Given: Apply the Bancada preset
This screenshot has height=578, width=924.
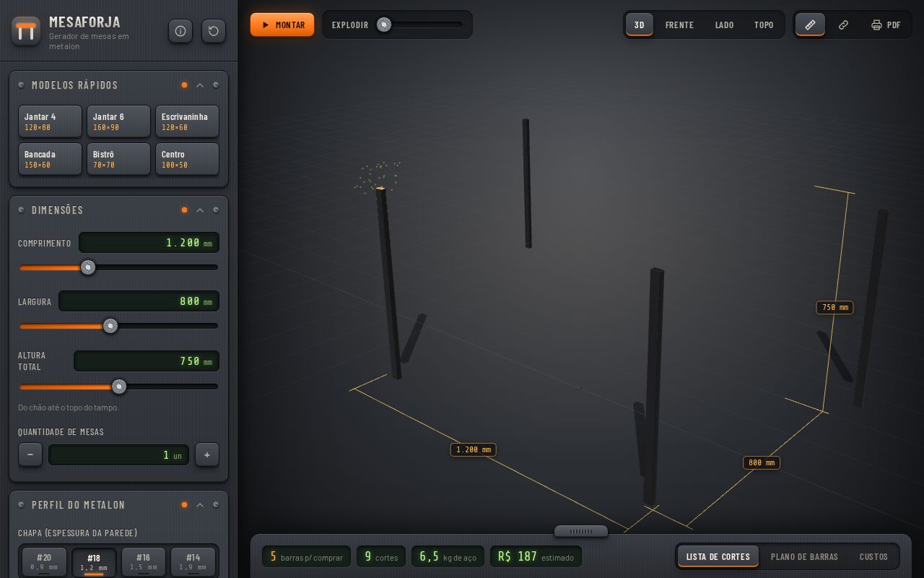Looking at the screenshot, I should point(50,159).
